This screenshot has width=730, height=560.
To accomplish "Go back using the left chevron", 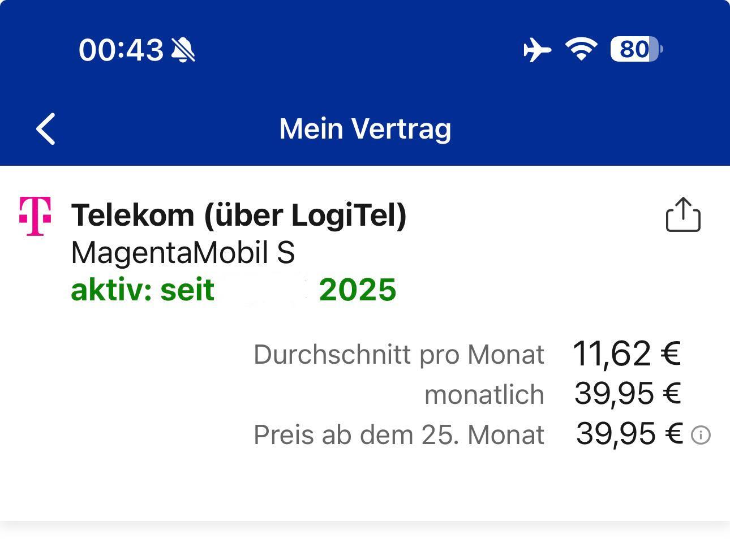I will point(46,129).
